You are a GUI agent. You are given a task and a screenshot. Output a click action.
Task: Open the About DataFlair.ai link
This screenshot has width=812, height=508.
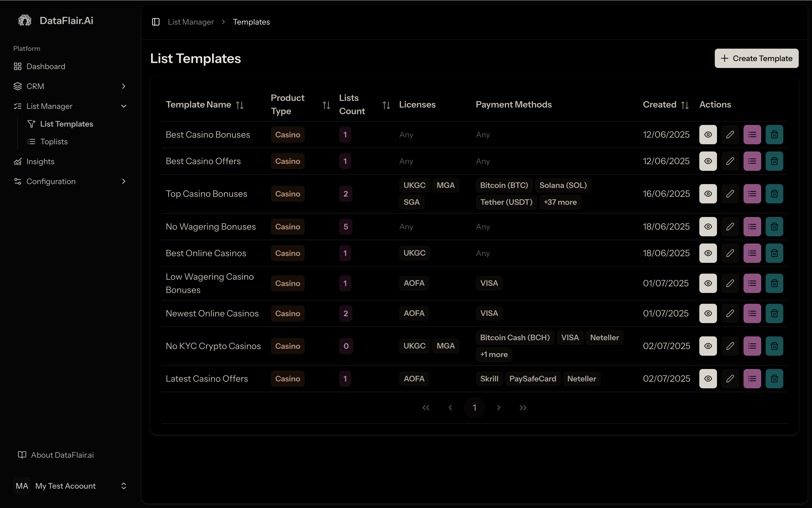62,455
